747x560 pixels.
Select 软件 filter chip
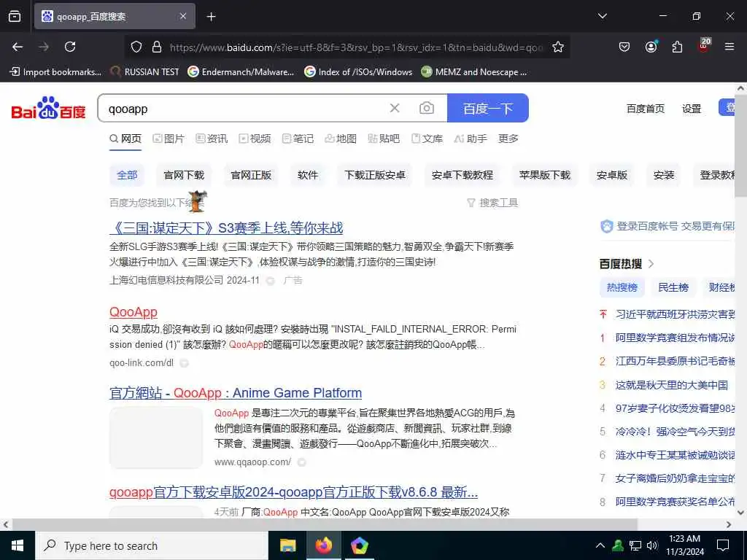click(x=308, y=175)
